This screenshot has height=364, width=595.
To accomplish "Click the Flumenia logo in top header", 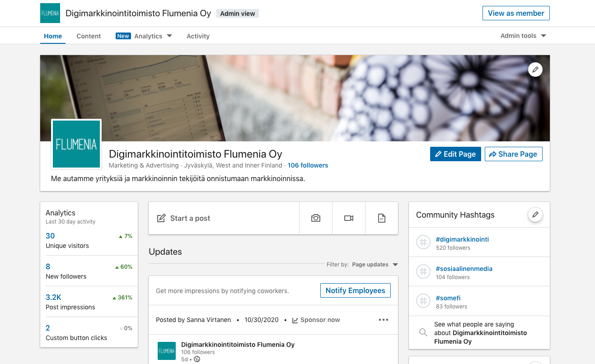I will (50, 13).
